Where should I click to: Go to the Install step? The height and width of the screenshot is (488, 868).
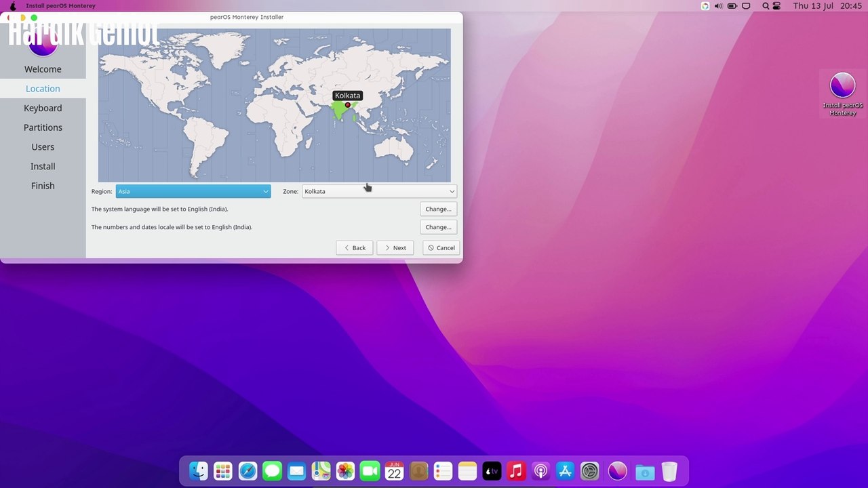tap(43, 166)
